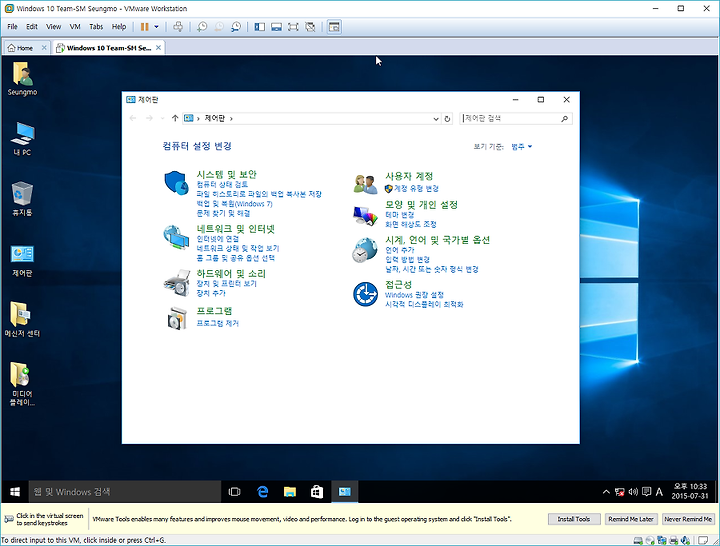Click 백업 및 복원(Windows 7) link

234,204
